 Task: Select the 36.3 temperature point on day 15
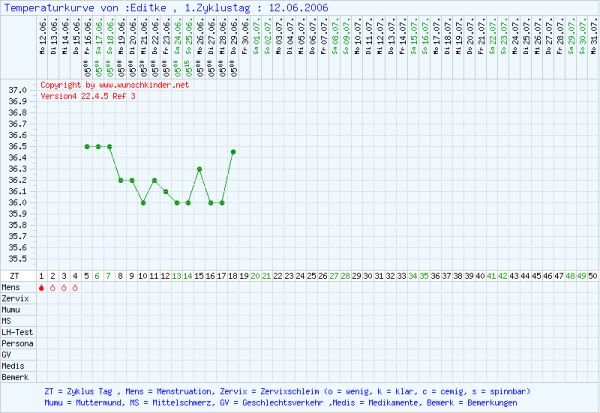[x=199, y=169]
